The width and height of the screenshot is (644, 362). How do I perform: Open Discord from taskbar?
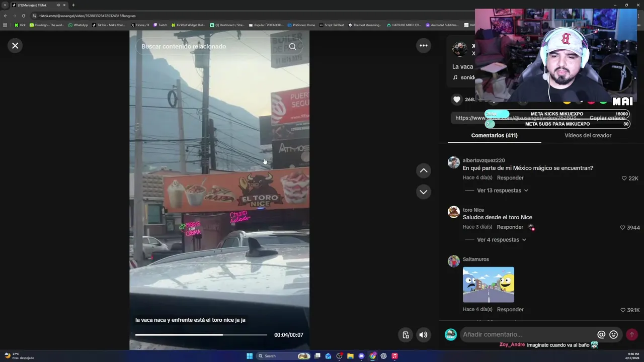point(361,356)
